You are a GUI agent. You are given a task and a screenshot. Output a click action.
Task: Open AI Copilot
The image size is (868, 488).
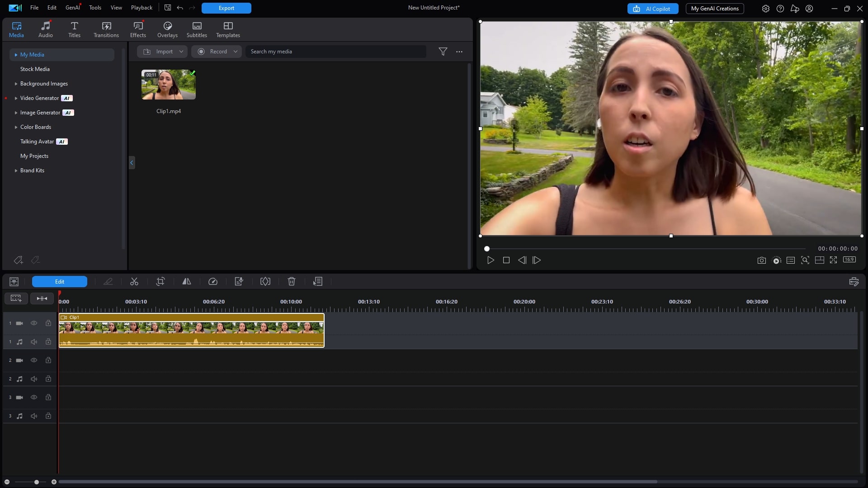click(652, 8)
